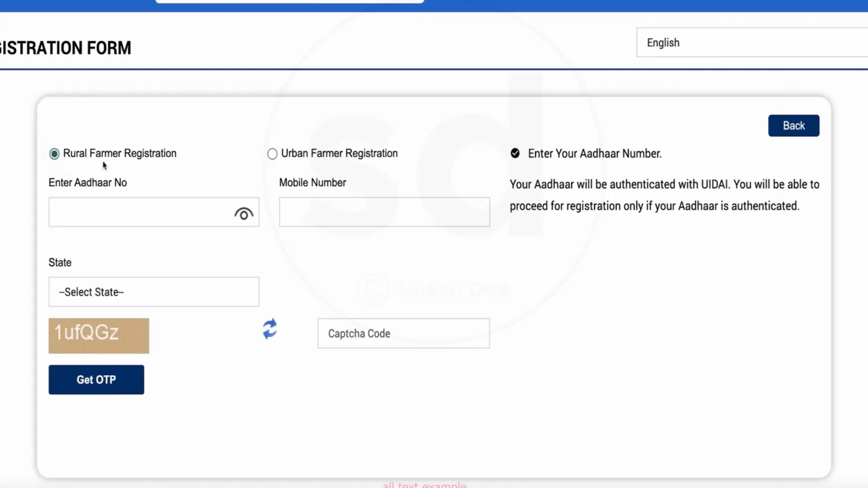Click the Back navigation button
Viewport: 868px width, 488px height.
(793, 125)
